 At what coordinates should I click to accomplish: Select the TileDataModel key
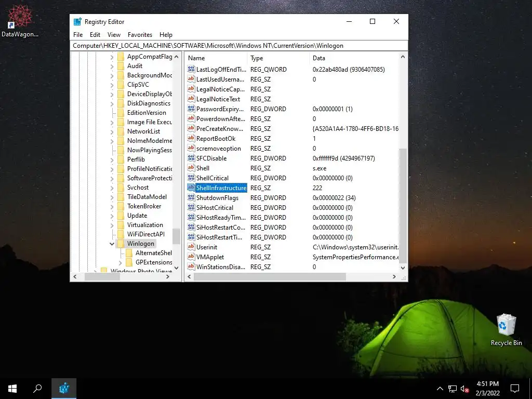(x=147, y=197)
